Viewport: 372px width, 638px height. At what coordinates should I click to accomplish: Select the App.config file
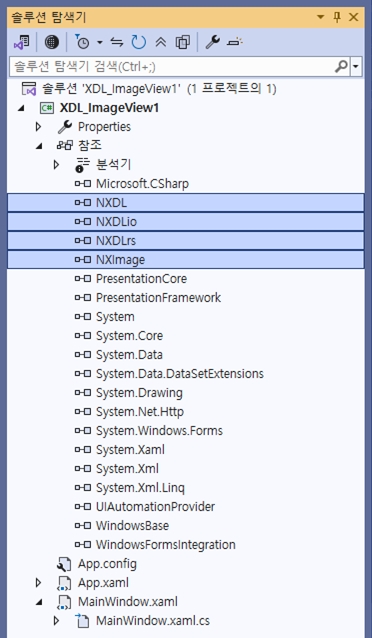click(x=107, y=564)
